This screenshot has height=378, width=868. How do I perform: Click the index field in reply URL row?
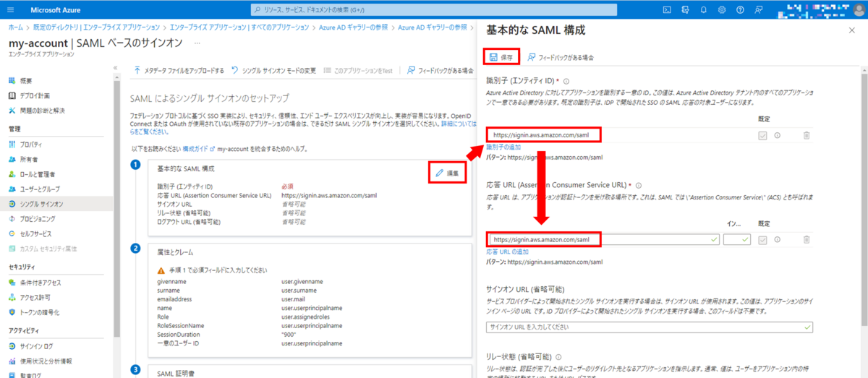(x=736, y=239)
